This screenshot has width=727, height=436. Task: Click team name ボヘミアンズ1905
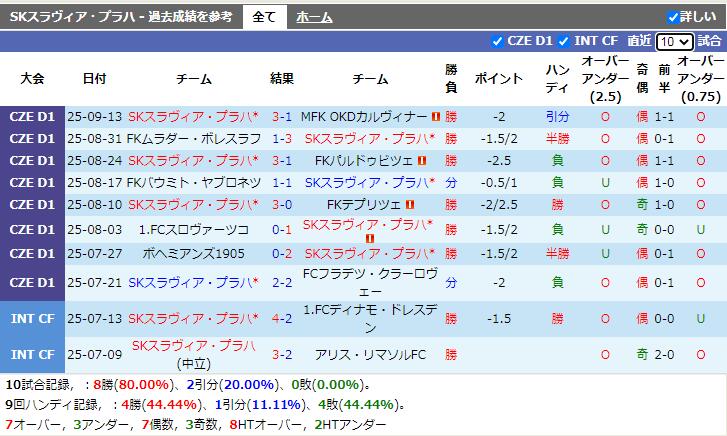coord(194,254)
